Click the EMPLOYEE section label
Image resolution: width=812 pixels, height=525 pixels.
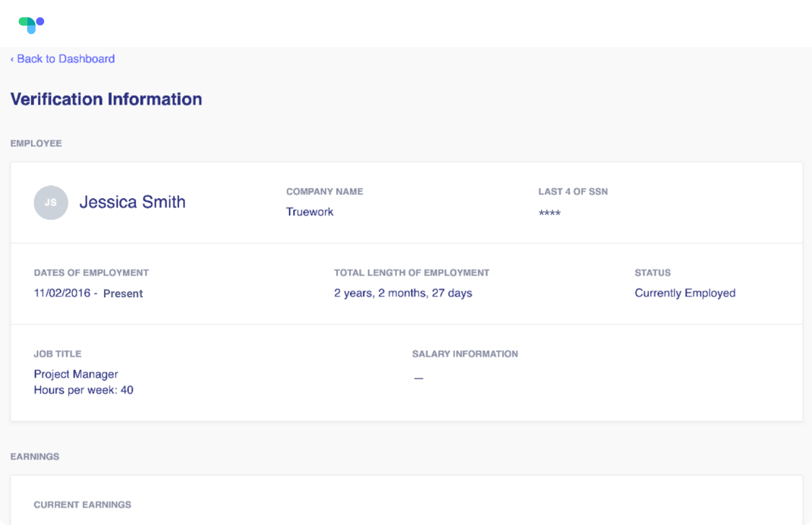click(x=36, y=143)
